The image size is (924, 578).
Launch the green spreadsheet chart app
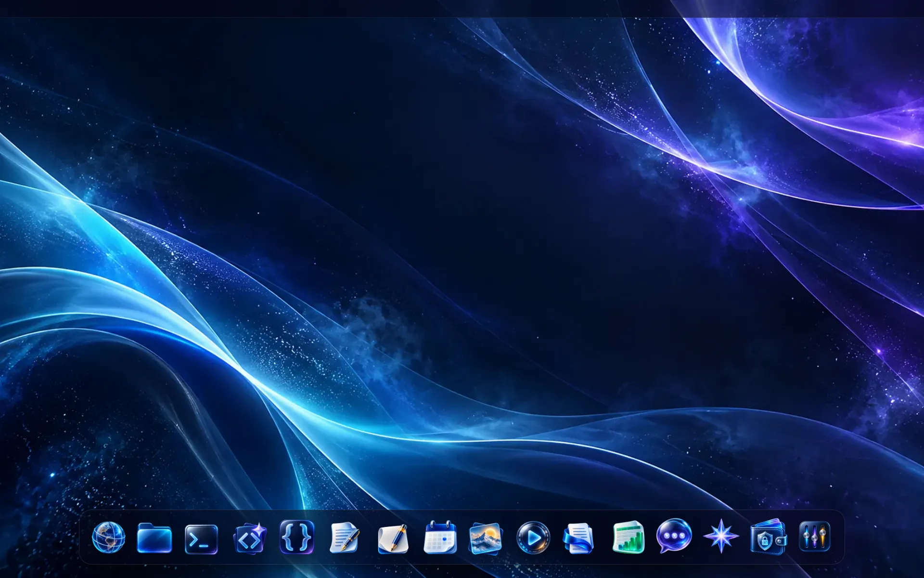pyautogui.click(x=628, y=537)
